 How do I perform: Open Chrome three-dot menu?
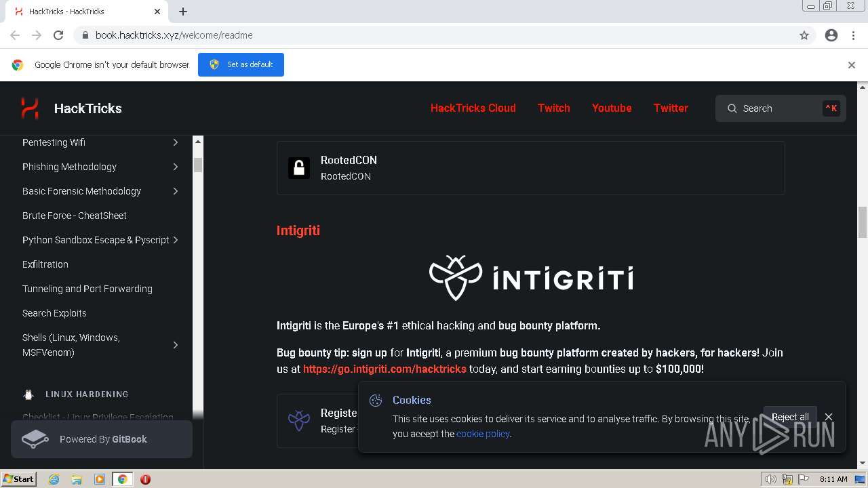pyautogui.click(x=853, y=35)
